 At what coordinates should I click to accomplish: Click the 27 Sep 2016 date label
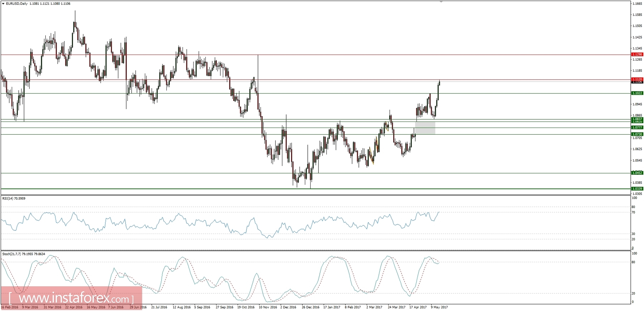coord(224,307)
